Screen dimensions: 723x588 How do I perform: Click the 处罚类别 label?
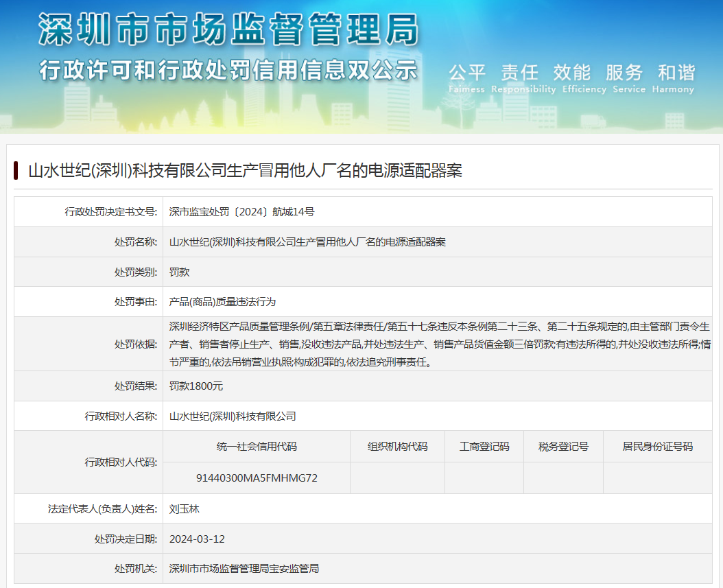(x=136, y=272)
